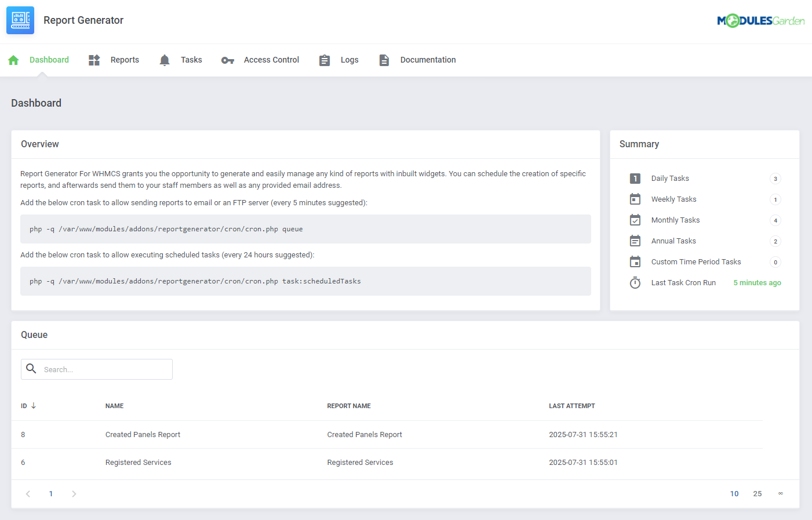Viewport: 812px width, 520px height.
Task: Select the Access Control key icon
Action: (x=227, y=60)
